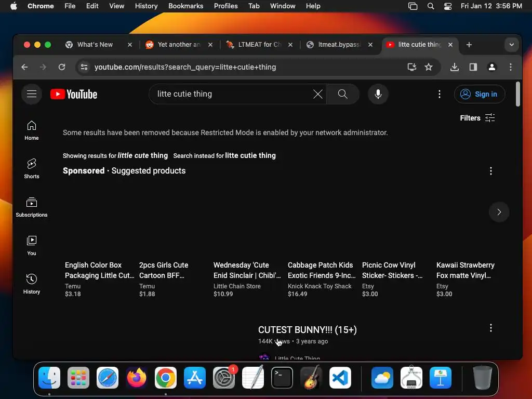Open macOS Control Center icon
Image resolution: width=532 pixels, height=399 pixels.
pos(448,6)
